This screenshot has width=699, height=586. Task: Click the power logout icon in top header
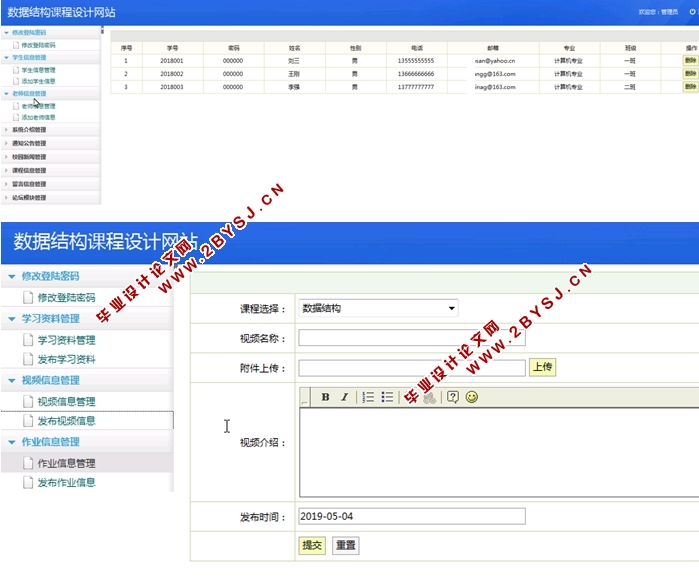click(692, 12)
